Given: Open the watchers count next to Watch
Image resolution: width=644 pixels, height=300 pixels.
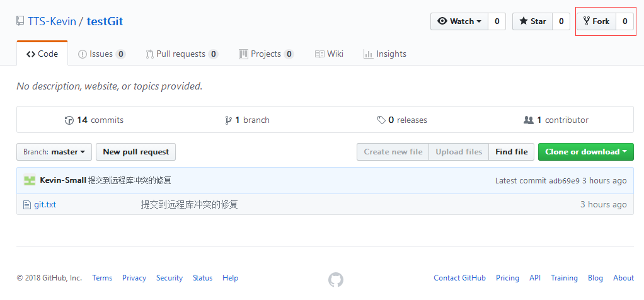Looking at the screenshot, I should [497, 21].
